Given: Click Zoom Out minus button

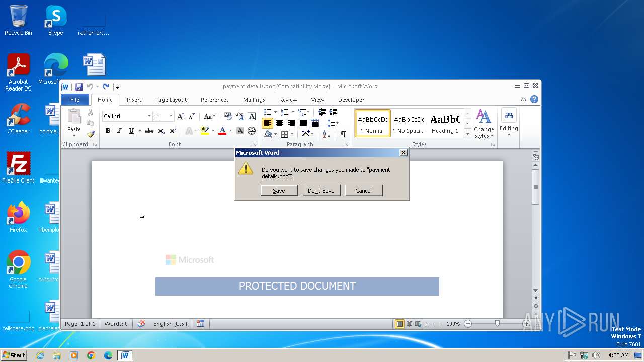Looking at the screenshot, I should coord(468,324).
